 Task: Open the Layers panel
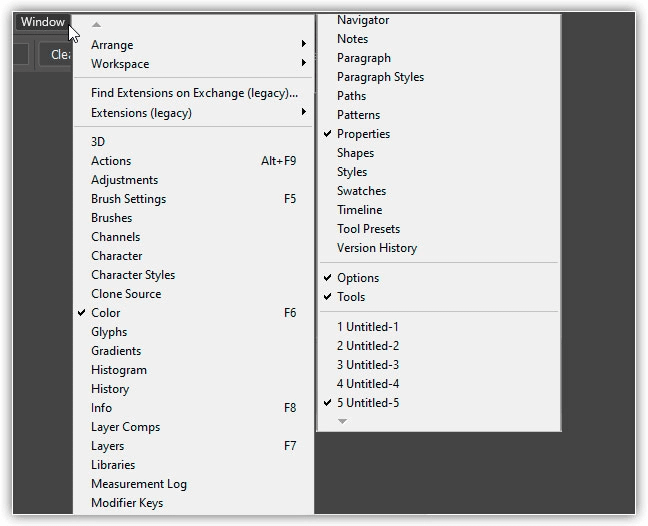193,446
